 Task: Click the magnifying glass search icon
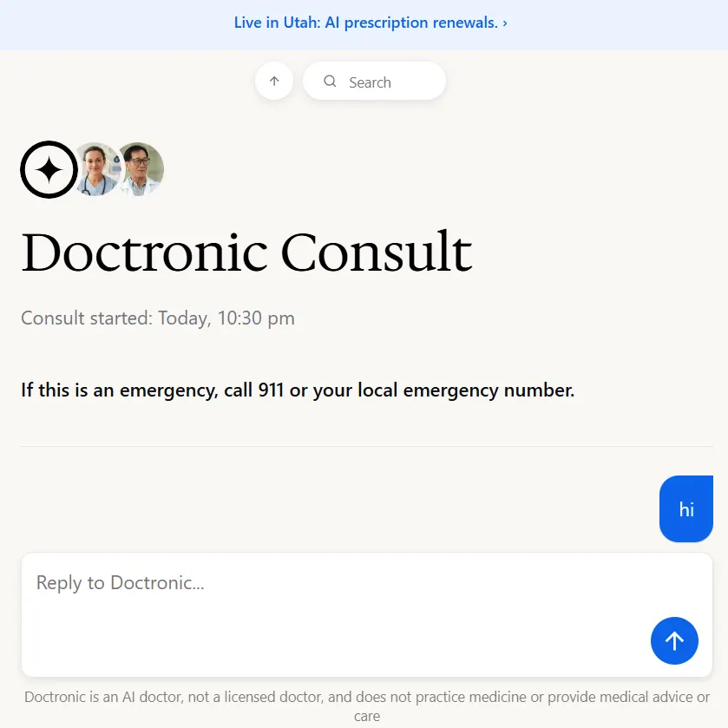[x=330, y=81]
